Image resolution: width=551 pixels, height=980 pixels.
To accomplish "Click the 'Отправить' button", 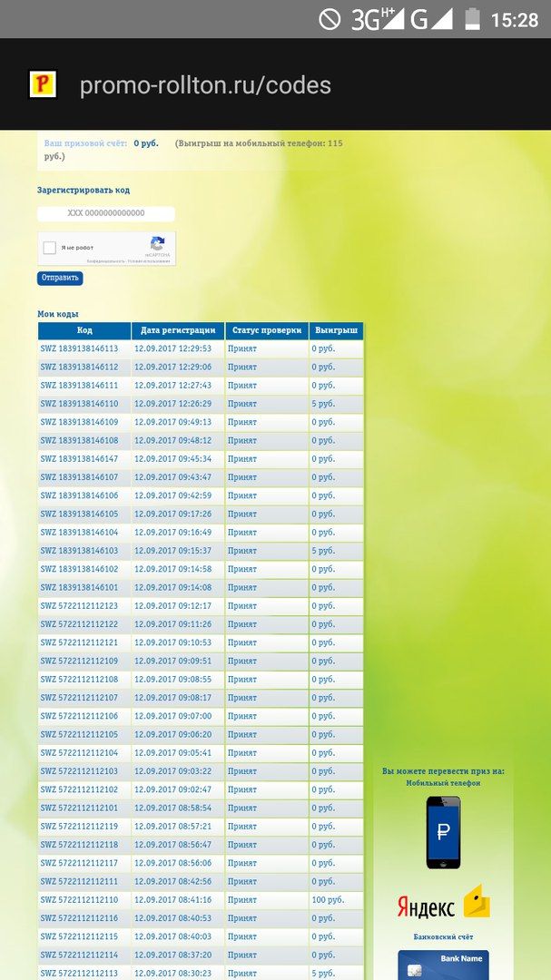I will click(60, 278).
